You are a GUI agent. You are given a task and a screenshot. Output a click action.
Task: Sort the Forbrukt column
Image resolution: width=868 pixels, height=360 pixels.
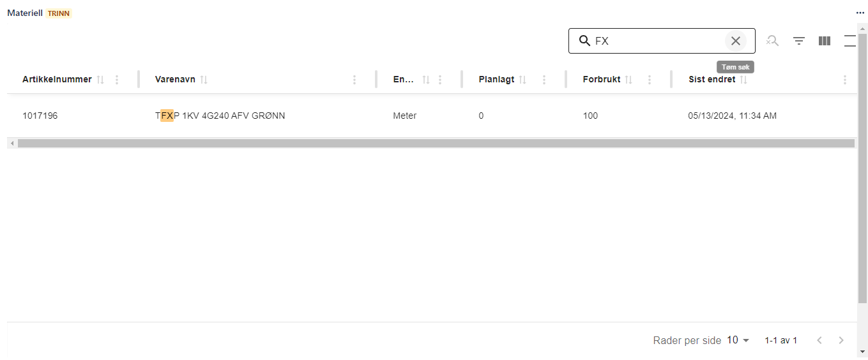point(628,80)
